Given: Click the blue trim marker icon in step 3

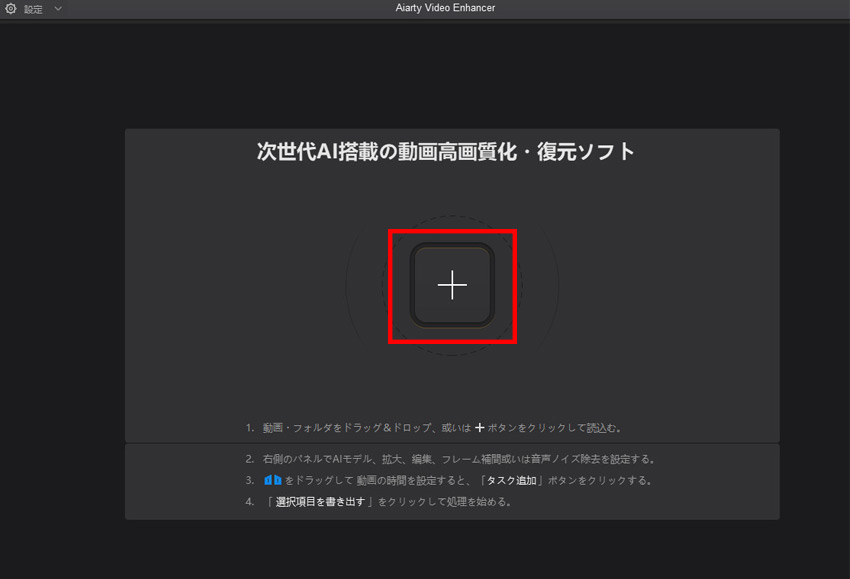Looking at the screenshot, I should [x=272, y=480].
